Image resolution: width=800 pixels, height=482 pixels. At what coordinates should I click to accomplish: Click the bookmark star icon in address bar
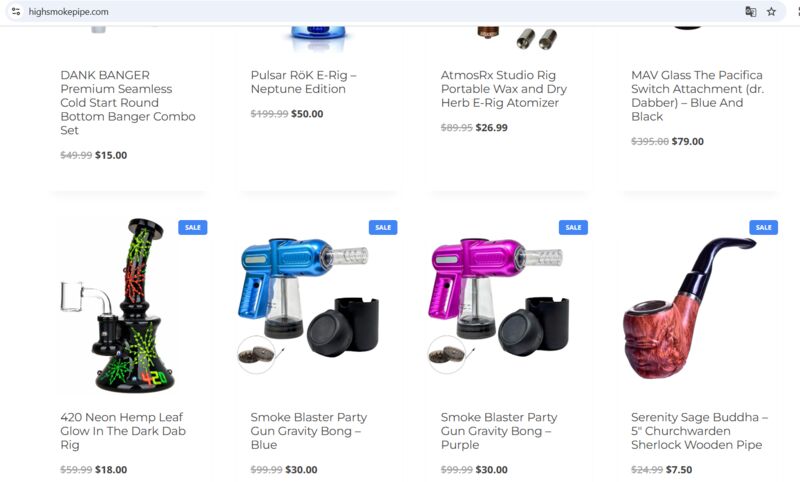(771, 11)
